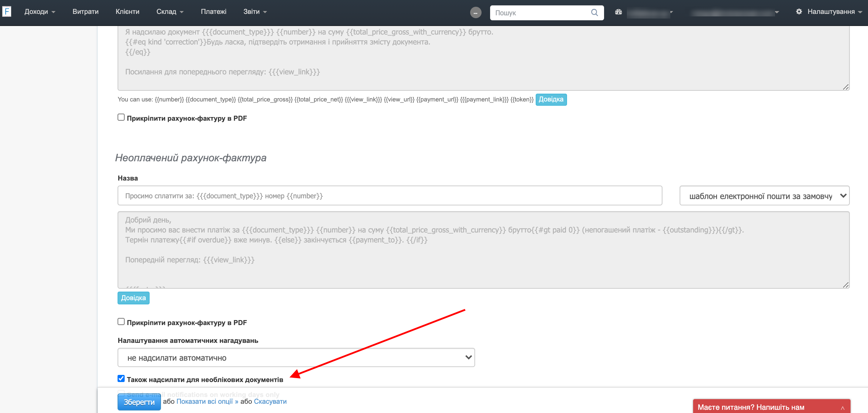Enable first Прикріпити рахунок-фактуру в PDF checkbox
The width and height of the screenshot is (868, 413).
[x=121, y=117]
